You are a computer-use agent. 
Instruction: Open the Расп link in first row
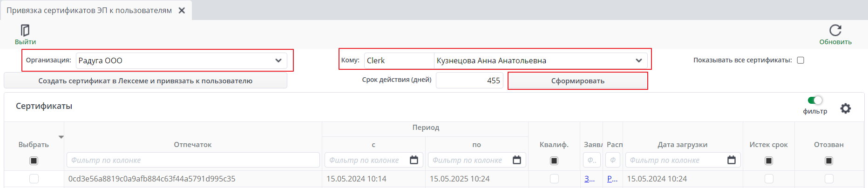pos(612,179)
